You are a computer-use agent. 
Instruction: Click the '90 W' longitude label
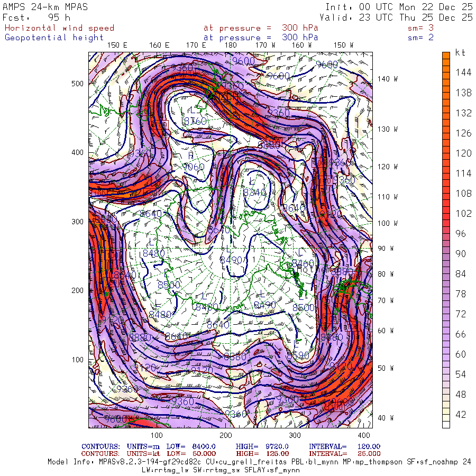[386, 249]
